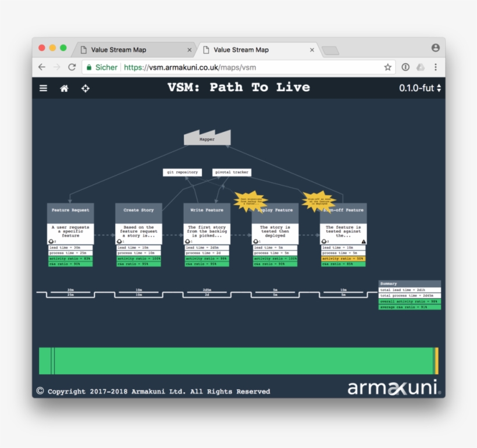Click the browser profile avatar icon
This screenshot has width=477, height=448.
coord(436,48)
